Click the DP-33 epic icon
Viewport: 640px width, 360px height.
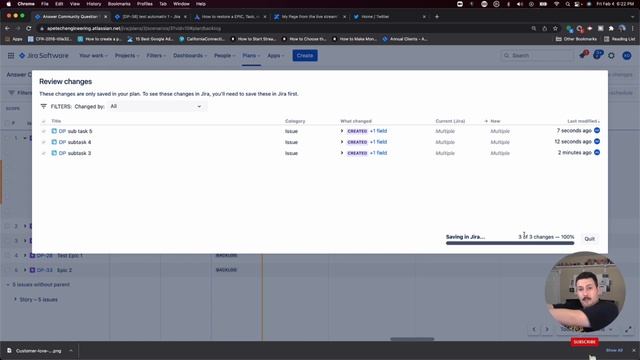pos(33,270)
